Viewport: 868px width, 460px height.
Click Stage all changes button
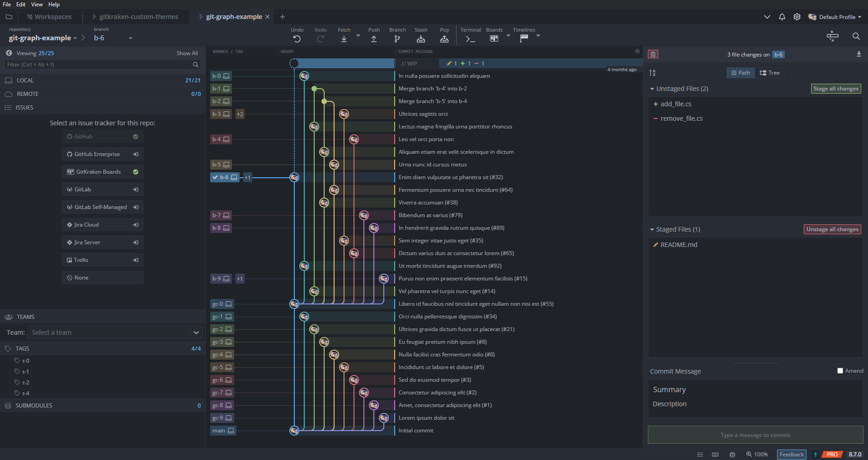(x=836, y=89)
